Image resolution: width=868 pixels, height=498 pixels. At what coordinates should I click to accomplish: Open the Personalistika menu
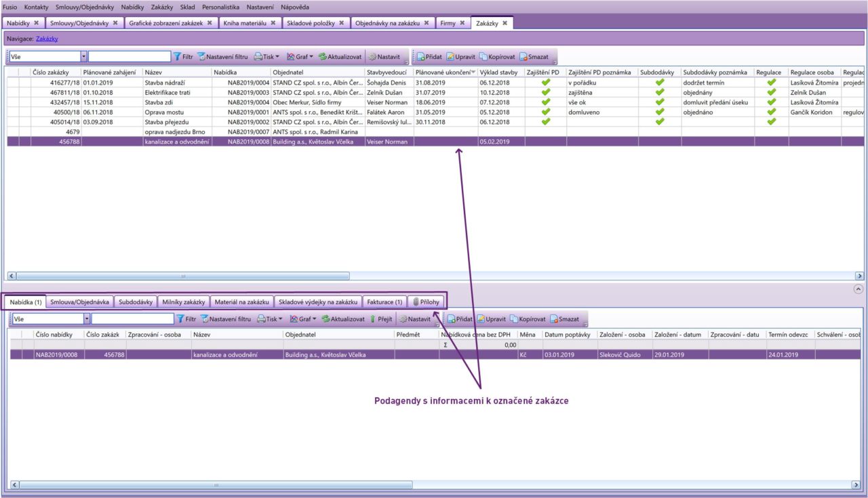pos(220,7)
